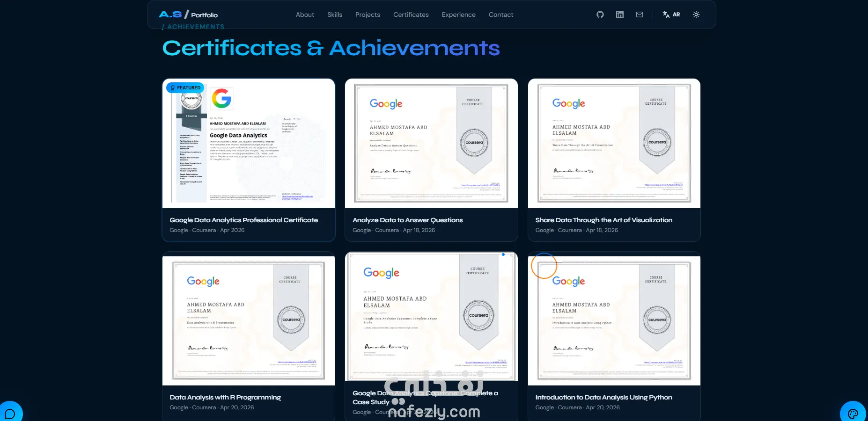View the Introduction to Data Analysis Using Python certificate image
The width and height of the screenshot is (868, 421).
coord(614,321)
